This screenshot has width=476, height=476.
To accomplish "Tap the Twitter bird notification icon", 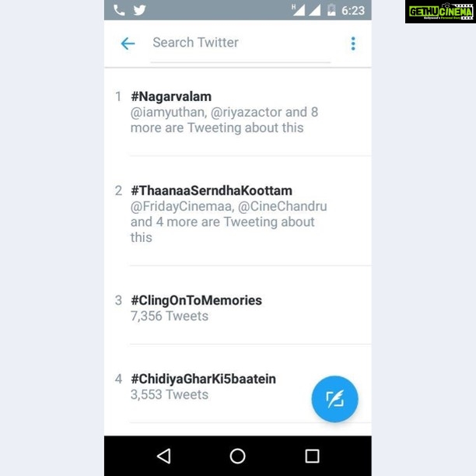I will coord(139,10).
